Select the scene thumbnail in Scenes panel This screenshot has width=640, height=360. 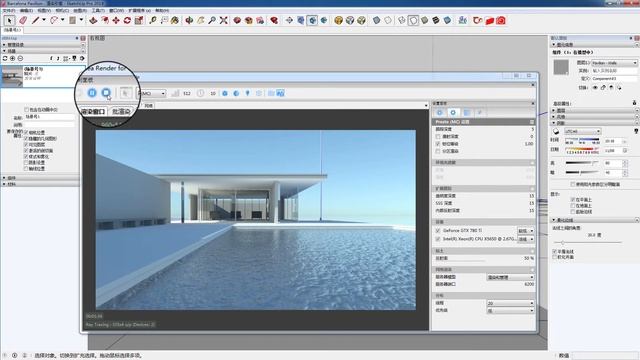(x=12, y=76)
